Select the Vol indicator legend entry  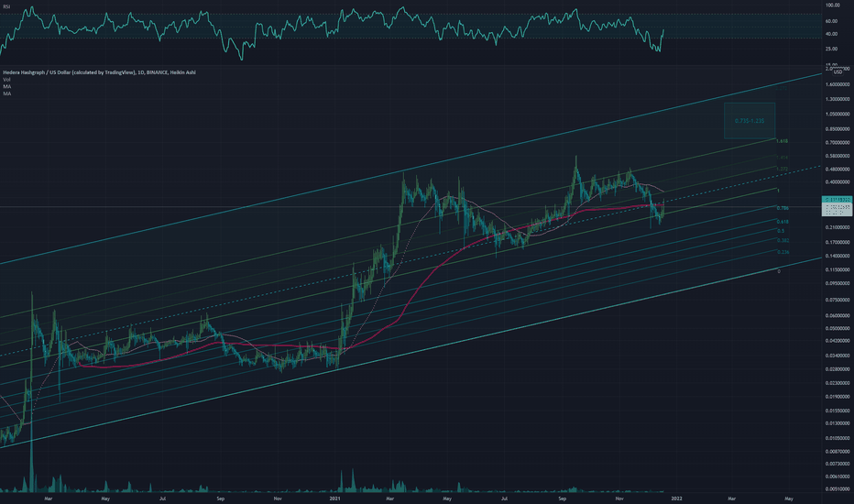6,80
